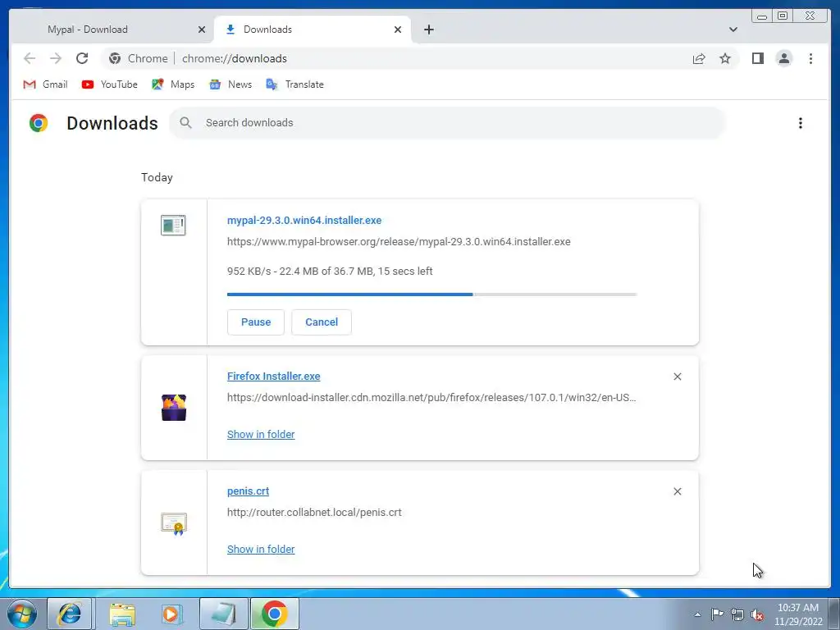
Task: Open Windows Media Player from the taskbar
Action: [171, 614]
